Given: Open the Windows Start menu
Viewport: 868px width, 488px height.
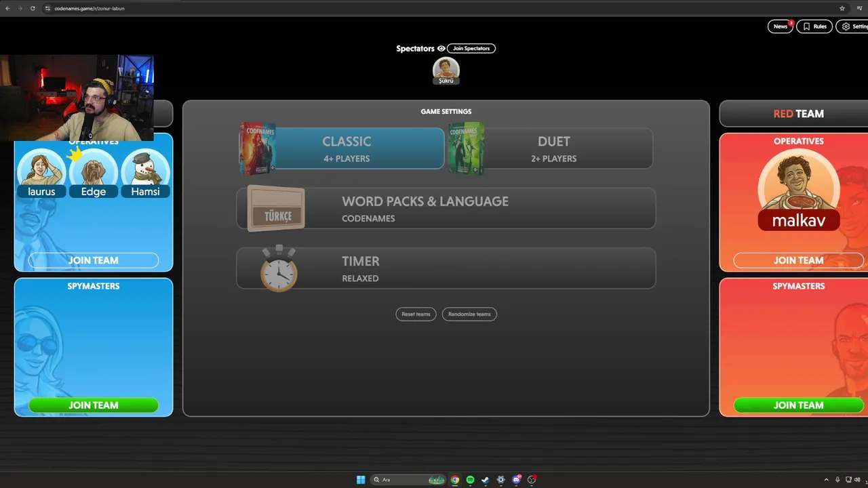Looking at the screenshot, I should (x=361, y=480).
